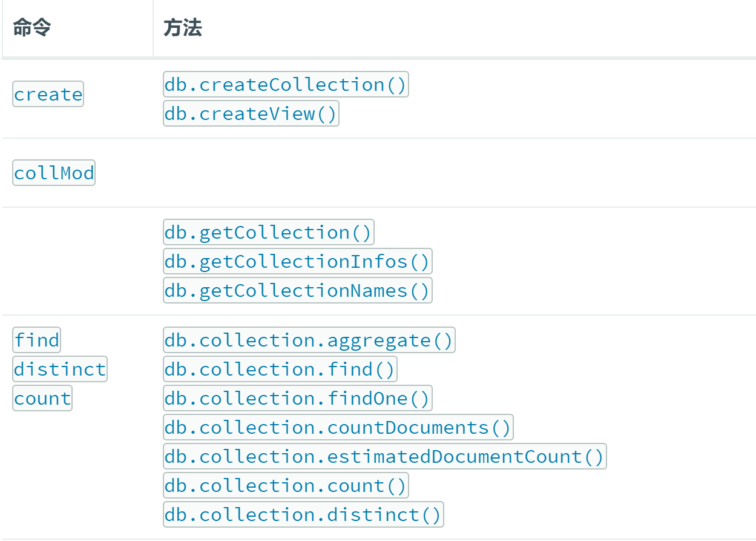Open the find command link

pyautogui.click(x=37, y=340)
